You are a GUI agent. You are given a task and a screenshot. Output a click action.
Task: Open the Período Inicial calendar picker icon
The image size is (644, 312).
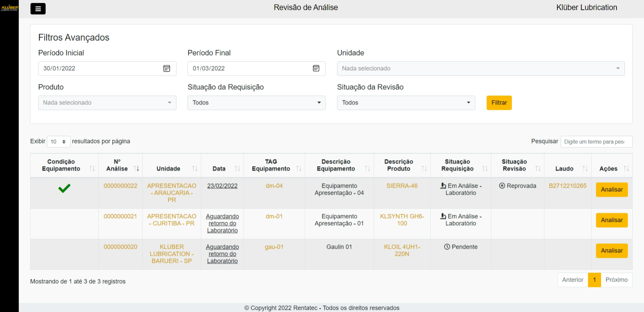click(167, 69)
